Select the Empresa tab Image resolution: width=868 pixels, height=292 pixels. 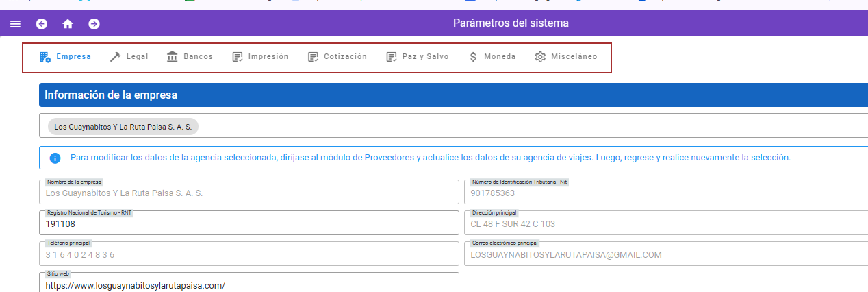[x=65, y=57]
